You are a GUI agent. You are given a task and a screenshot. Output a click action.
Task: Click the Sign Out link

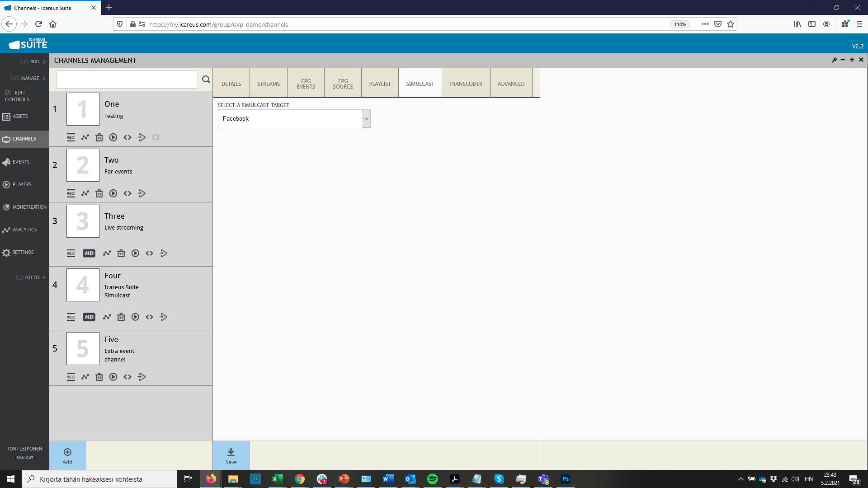(x=25, y=458)
